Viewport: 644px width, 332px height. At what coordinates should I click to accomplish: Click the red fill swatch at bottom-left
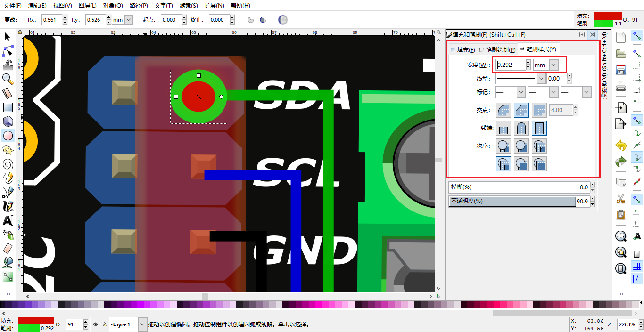click(36, 321)
